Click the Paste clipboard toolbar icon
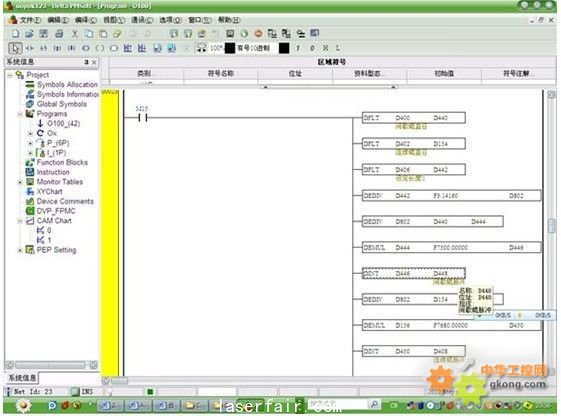Screen dimensions: 561x416 tap(103, 34)
